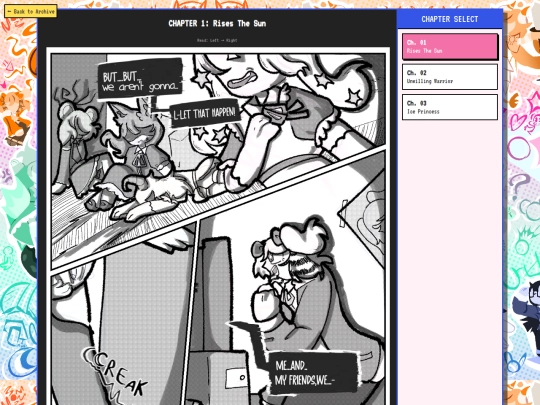
Task: Open Ch. 01 Rises The Sun
Action: pyautogui.click(x=450, y=46)
